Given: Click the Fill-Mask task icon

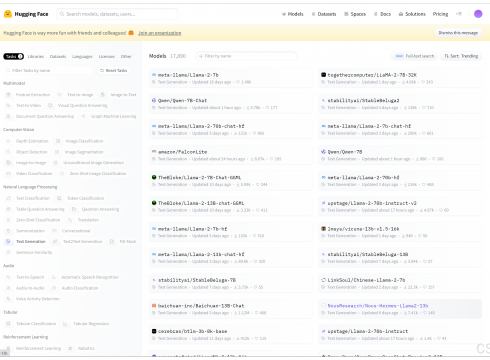Looking at the screenshot, I should tap(112, 241).
